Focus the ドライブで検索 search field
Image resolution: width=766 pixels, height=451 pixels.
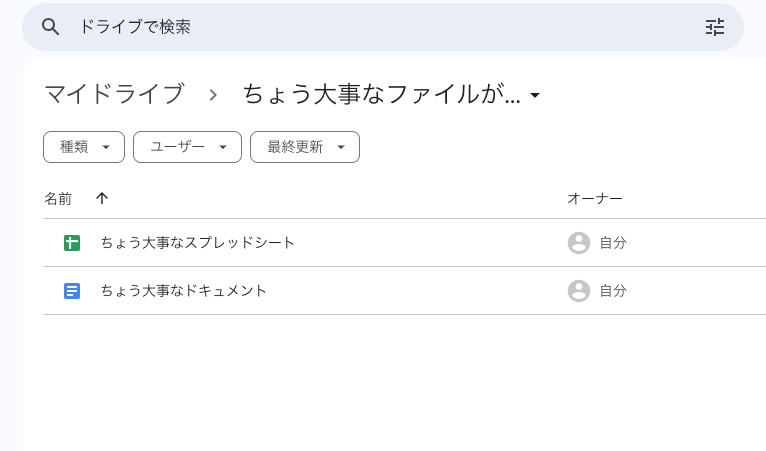click(x=380, y=27)
